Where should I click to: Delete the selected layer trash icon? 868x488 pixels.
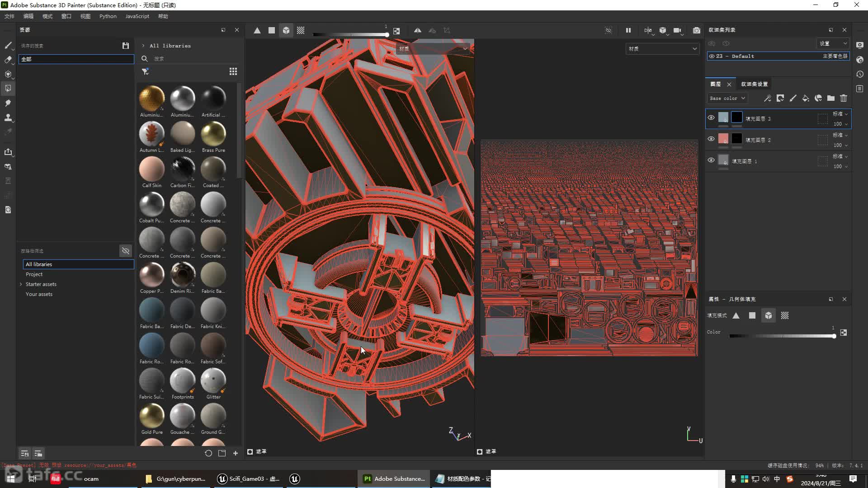844,98
